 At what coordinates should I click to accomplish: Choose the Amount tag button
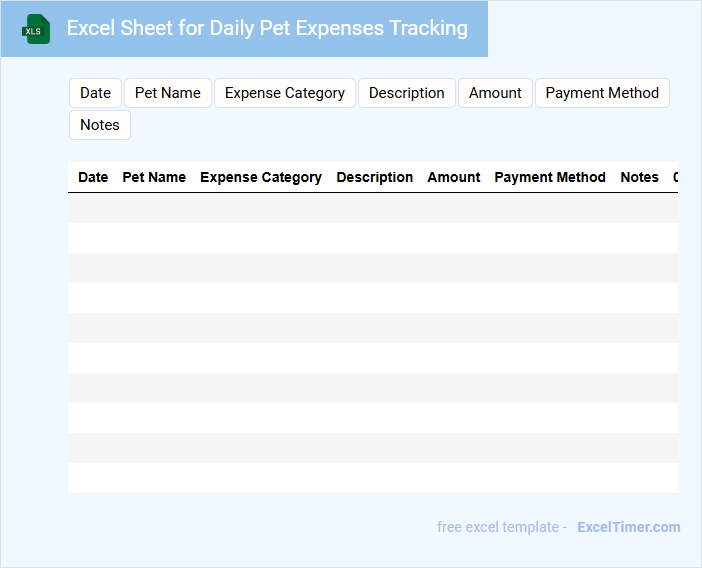tap(495, 93)
